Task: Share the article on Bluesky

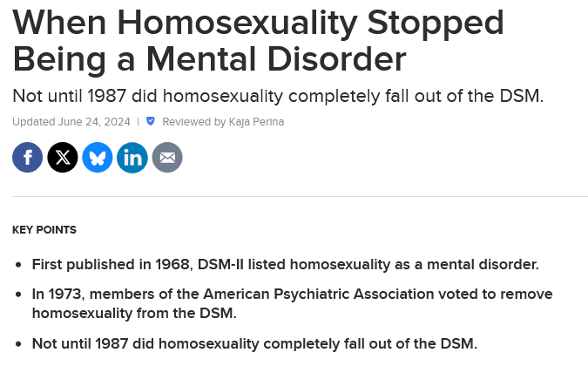Action: [x=98, y=157]
